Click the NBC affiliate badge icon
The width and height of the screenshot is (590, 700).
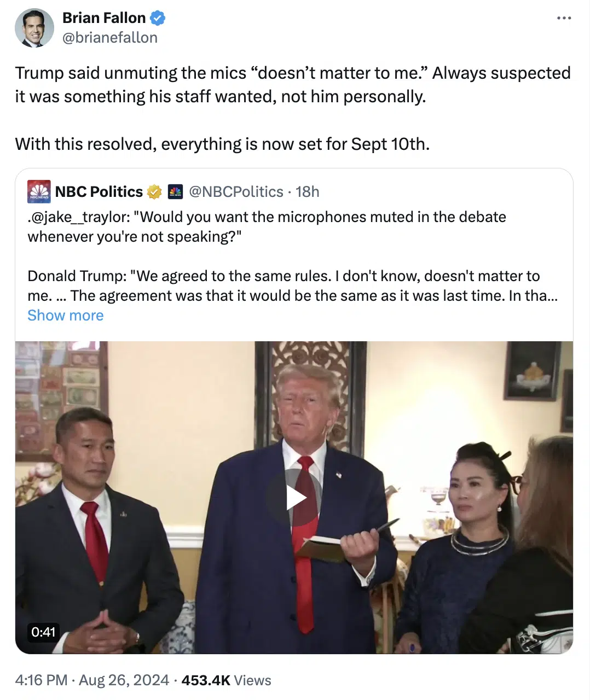click(175, 192)
